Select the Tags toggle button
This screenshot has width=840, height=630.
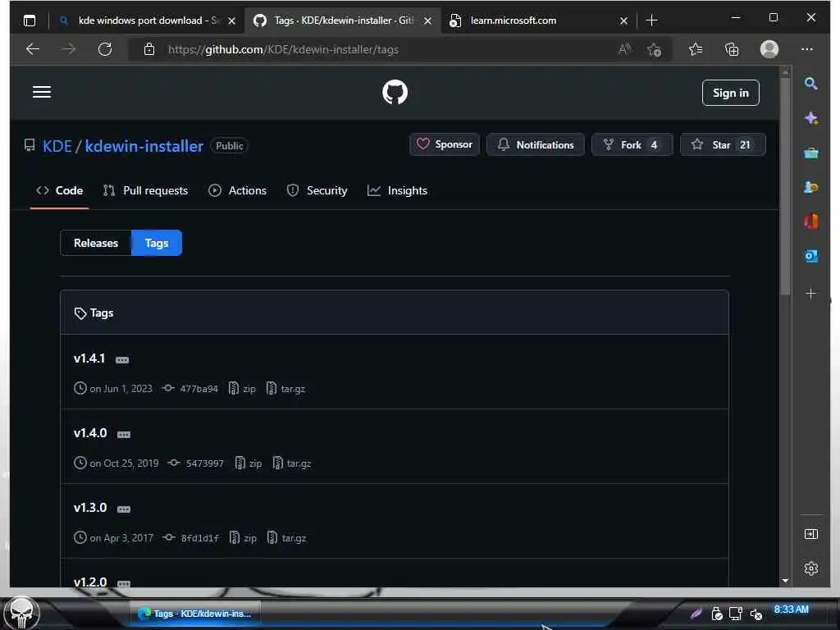pos(157,243)
